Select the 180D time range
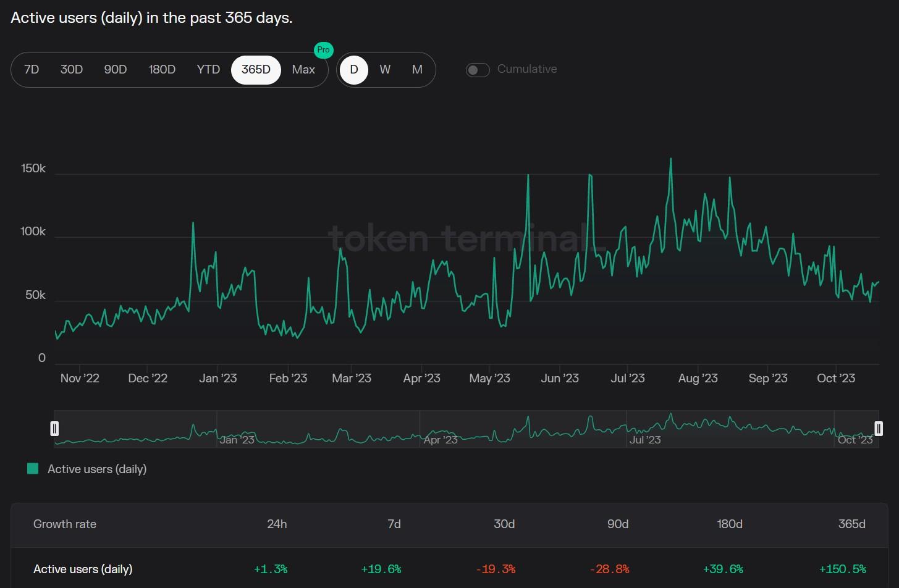Screen dimensions: 899x588 coord(162,69)
